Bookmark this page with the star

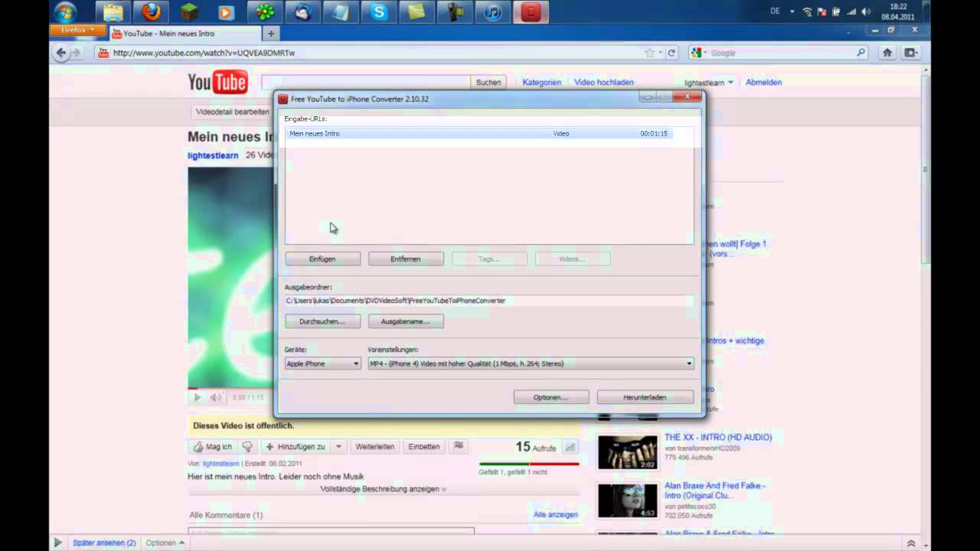tap(650, 53)
